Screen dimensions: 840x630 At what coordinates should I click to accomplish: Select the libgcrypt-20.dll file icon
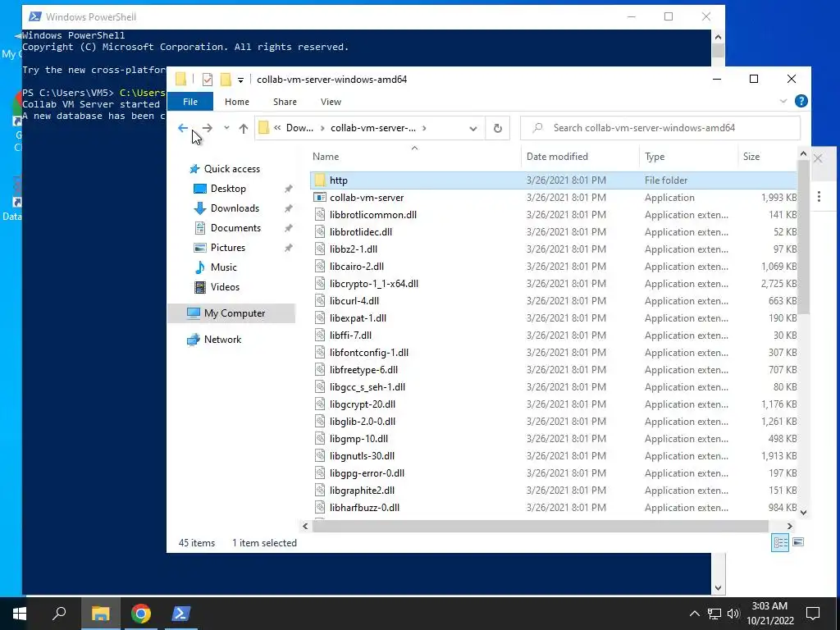(320, 404)
